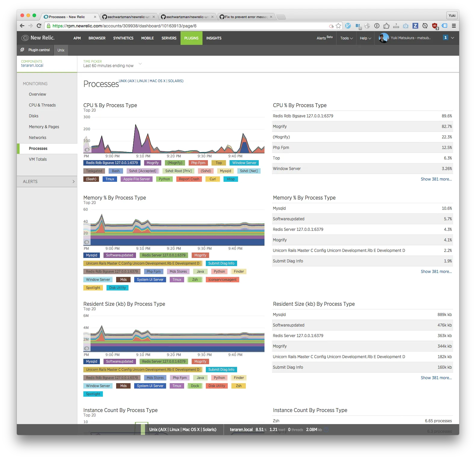This screenshot has height=459, width=476.
Task: Open the blue Z extension icon
Action: [x=415, y=26]
